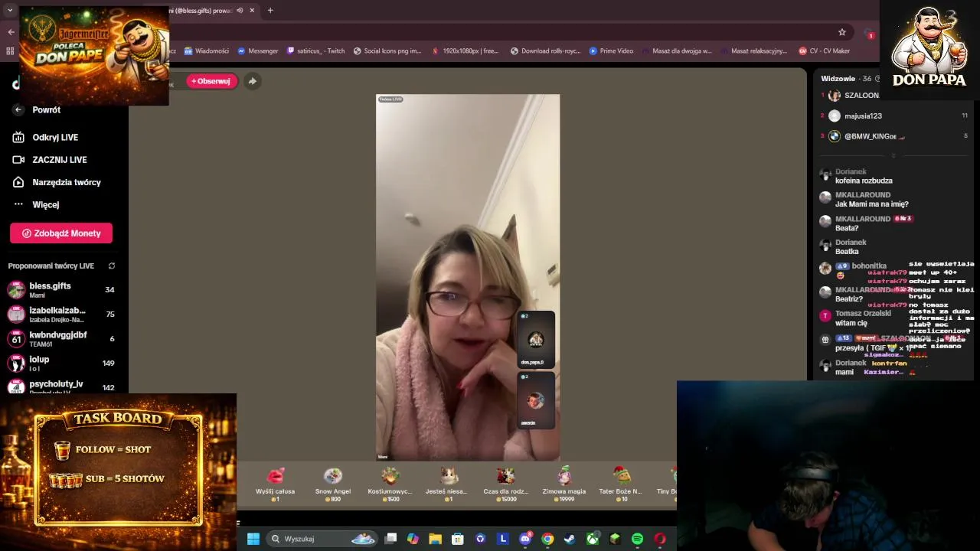Open a new browser tab
Image resolution: width=980 pixels, height=551 pixels.
[270, 11]
